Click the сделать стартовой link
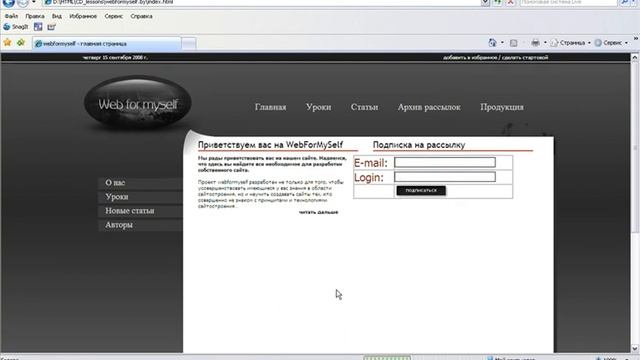This screenshot has width=640, height=360. [x=524, y=58]
